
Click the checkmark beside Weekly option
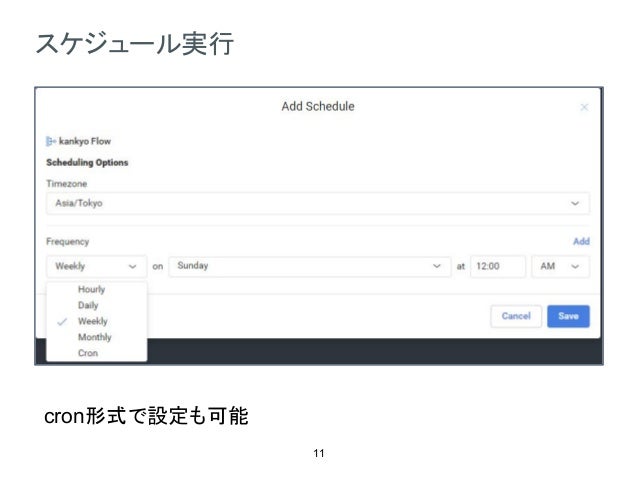point(62,322)
